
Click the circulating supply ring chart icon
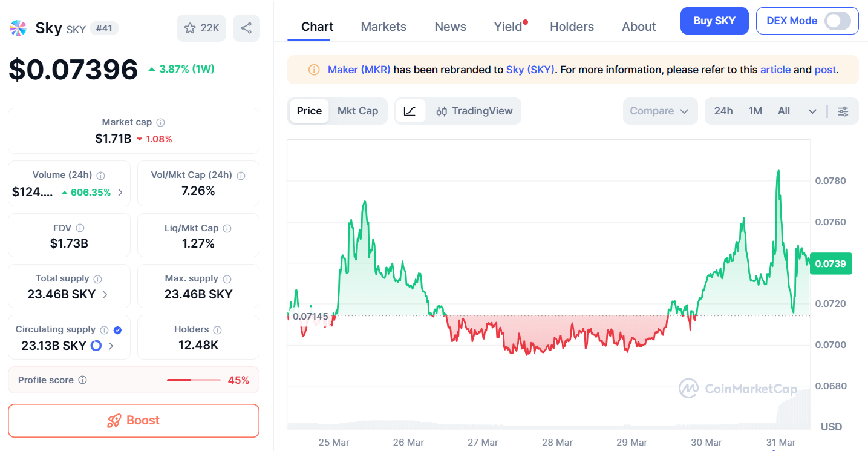coord(96,346)
